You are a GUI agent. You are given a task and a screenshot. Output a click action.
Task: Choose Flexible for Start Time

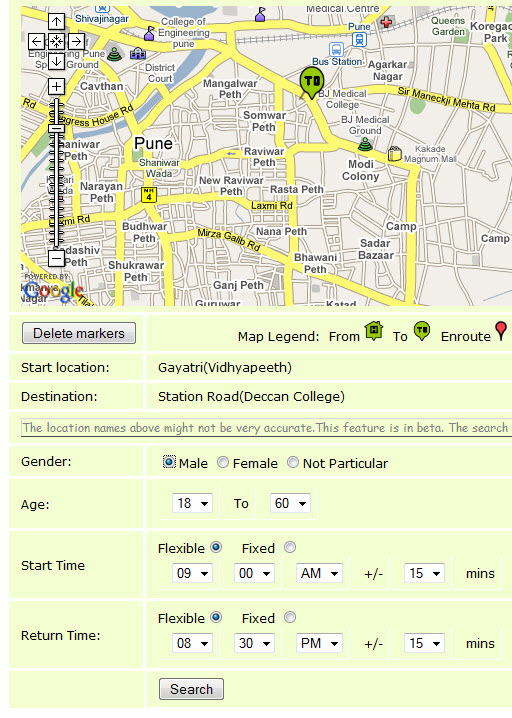coord(216,547)
